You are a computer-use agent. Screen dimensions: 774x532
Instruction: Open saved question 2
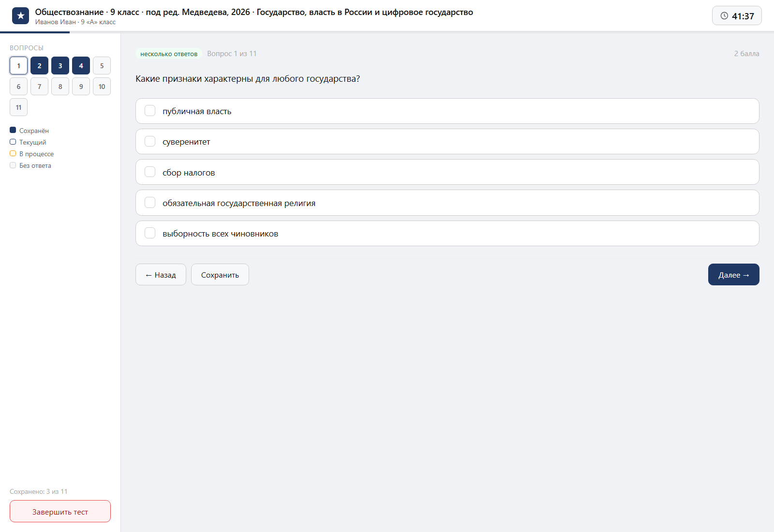(39, 66)
